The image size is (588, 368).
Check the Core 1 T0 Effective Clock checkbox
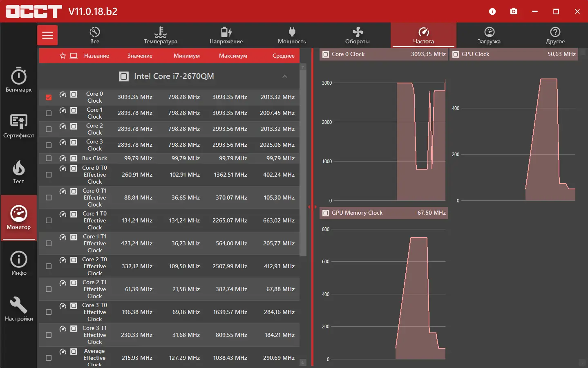pos(49,220)
